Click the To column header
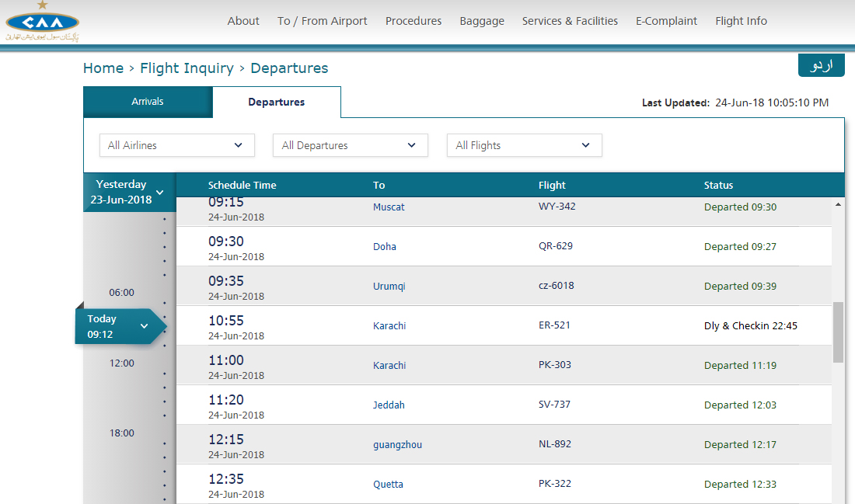855x504 pixels. click(x=379, y=186)
